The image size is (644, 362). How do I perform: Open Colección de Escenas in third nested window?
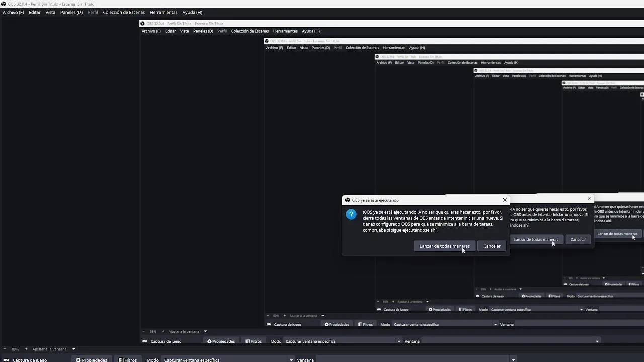click(462, 63)
